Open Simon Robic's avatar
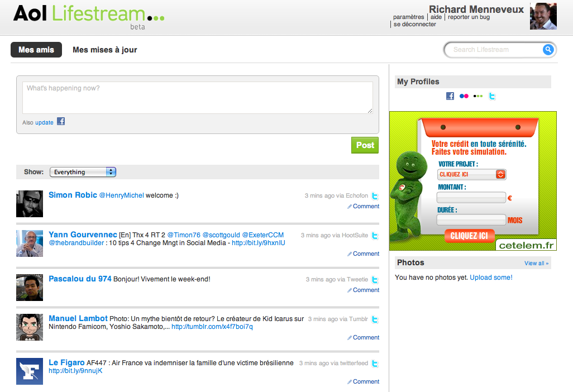The width and height of the screenshot is (573, 392). 30,203
